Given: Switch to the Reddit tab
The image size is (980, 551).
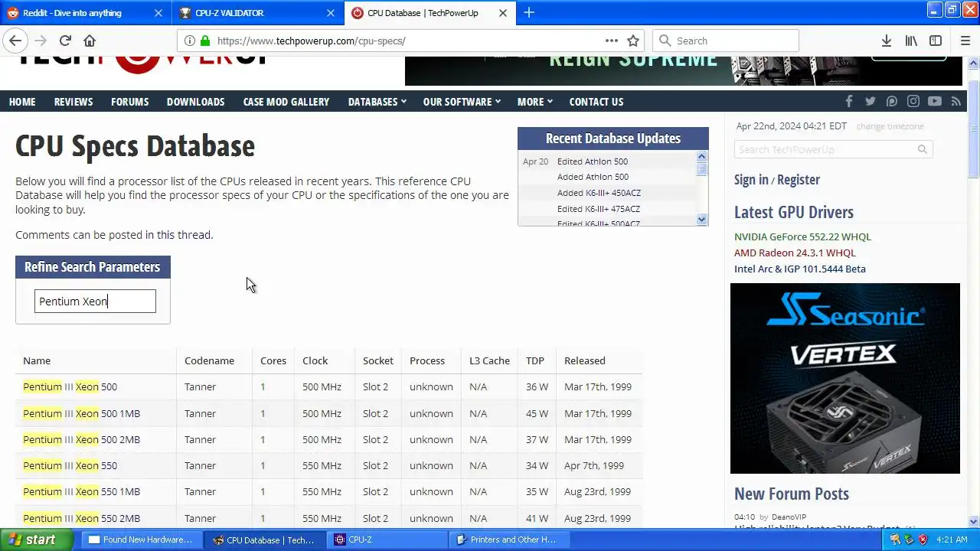Looking at the screenshot, I should click(86, 13).
